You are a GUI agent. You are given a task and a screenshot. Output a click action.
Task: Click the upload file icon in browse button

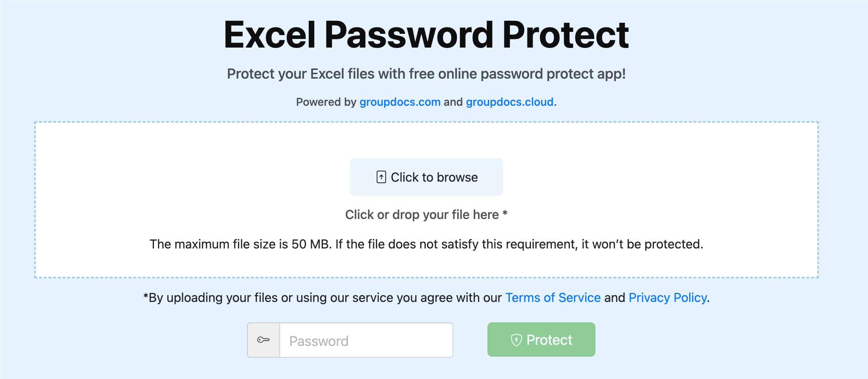(x=381, y=177)
